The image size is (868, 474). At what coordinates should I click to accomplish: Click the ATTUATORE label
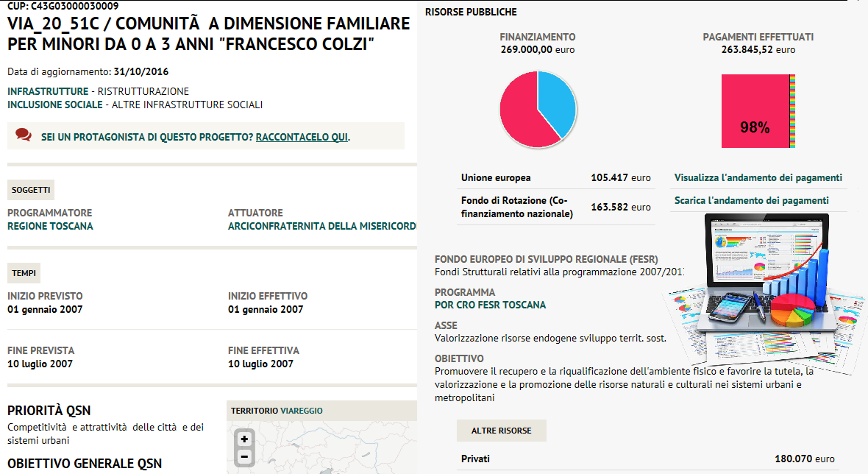255,213
